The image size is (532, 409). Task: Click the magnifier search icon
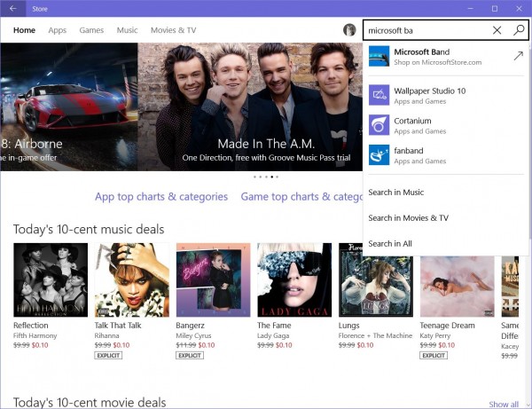[519, 30]
